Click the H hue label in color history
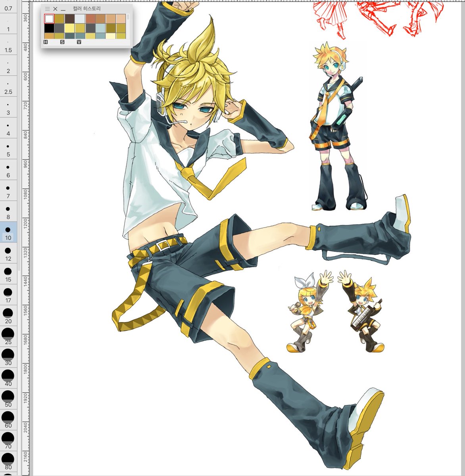Viewport: 465px width, 476px height. point(46,42)
